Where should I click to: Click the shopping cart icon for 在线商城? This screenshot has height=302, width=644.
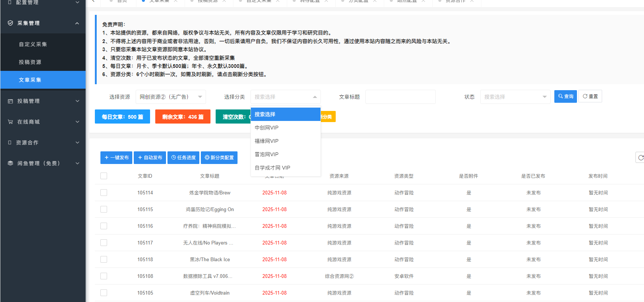pyautogui.click(x=10, y=122)
